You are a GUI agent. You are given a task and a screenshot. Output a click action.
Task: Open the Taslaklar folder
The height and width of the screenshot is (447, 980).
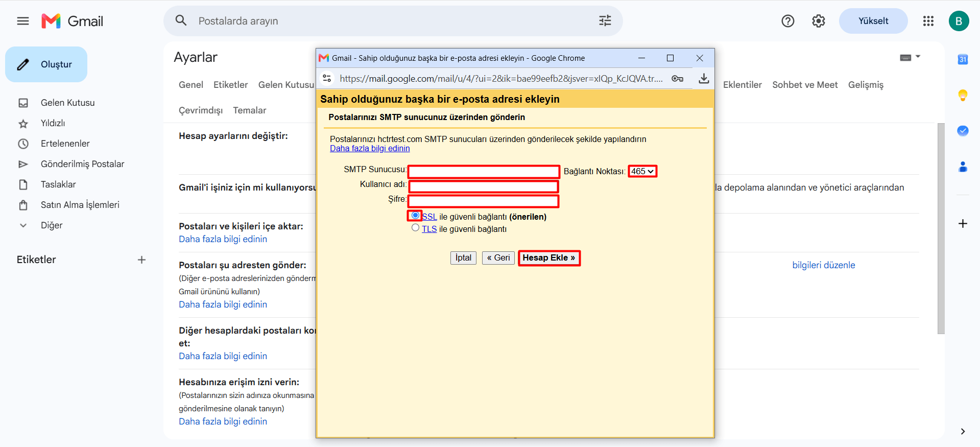pos(58,184)
